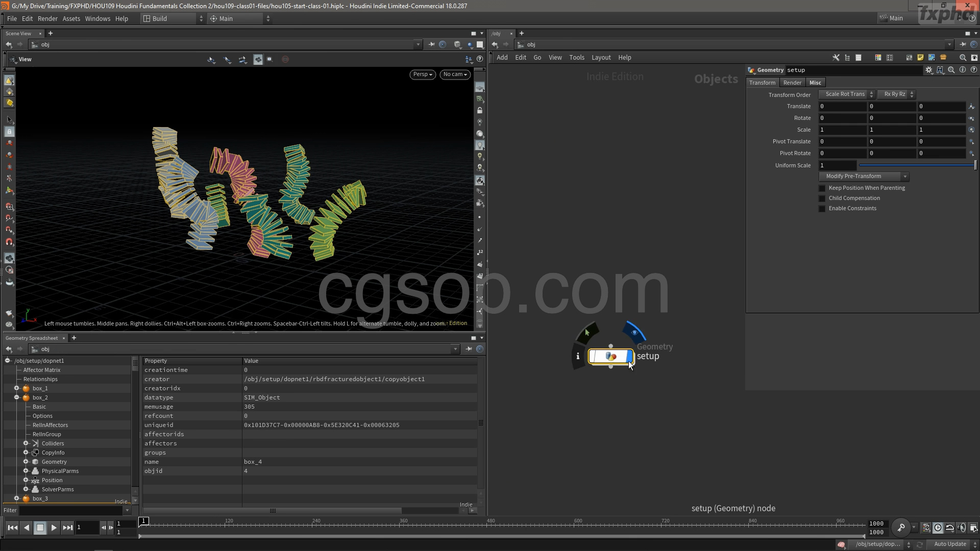980x551 pixels.
Task: Open the Assets menu
Action: pyautogui.click(x=71, y=18)
